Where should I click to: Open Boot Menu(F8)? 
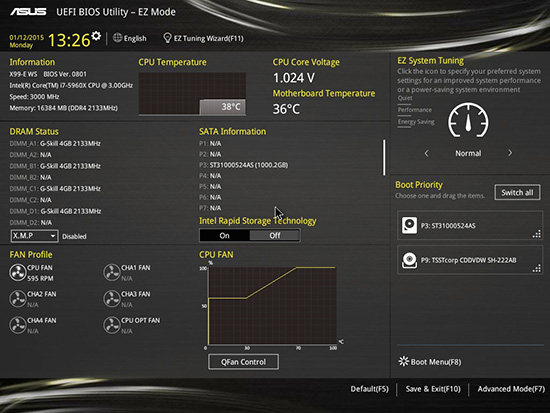click(x=430, y=362)
